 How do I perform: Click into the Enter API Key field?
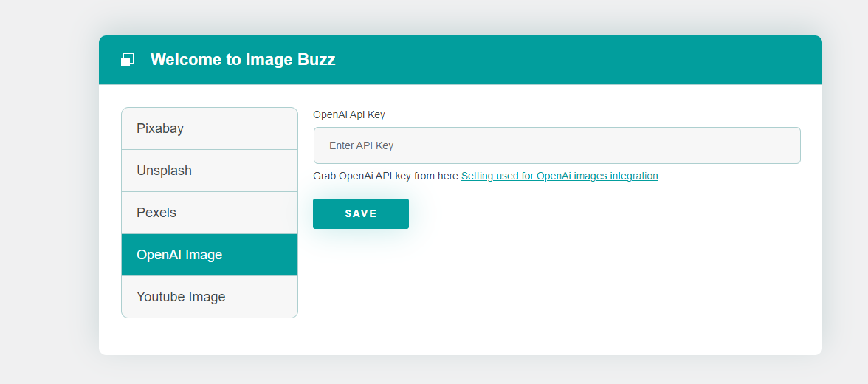[x=557, y=145]
